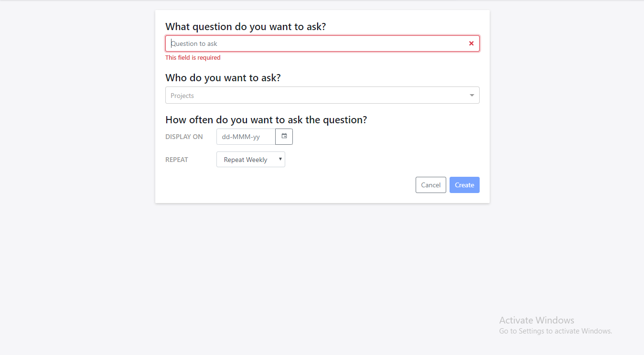644x355 pixels.
Task: Click the Projects dropdown arrow
Action: pyautogui.click(x=472, y=96)
